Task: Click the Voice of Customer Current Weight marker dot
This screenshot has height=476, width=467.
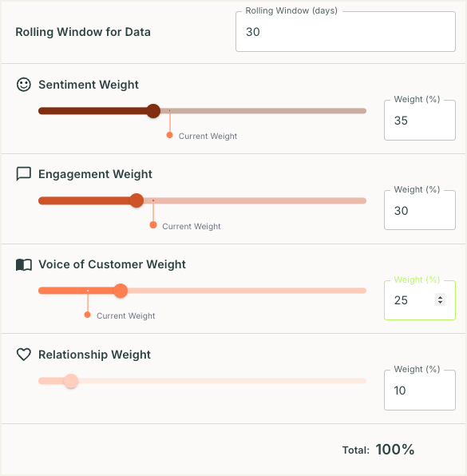Action: [x=87, y=315]
